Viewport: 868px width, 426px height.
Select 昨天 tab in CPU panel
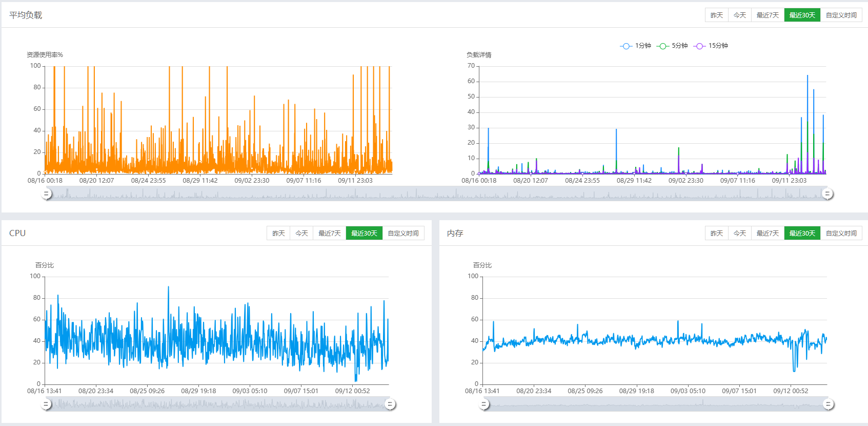[278, 234]
